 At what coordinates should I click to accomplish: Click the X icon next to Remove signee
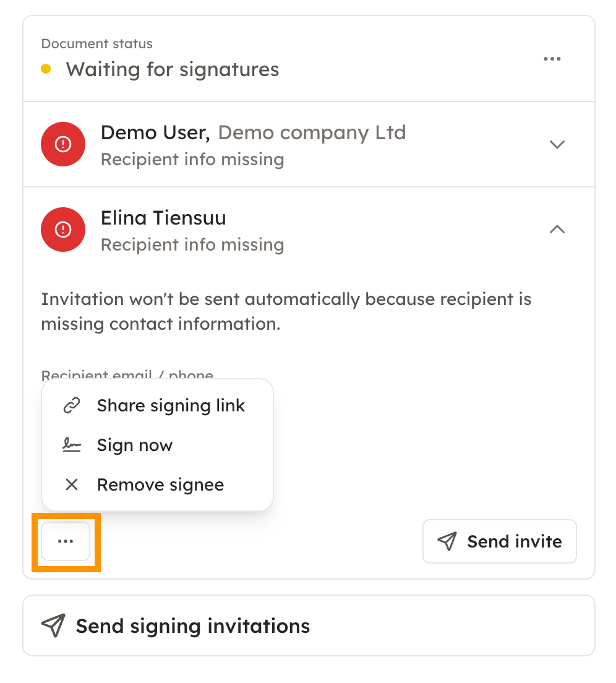click(x=72, y=484)
